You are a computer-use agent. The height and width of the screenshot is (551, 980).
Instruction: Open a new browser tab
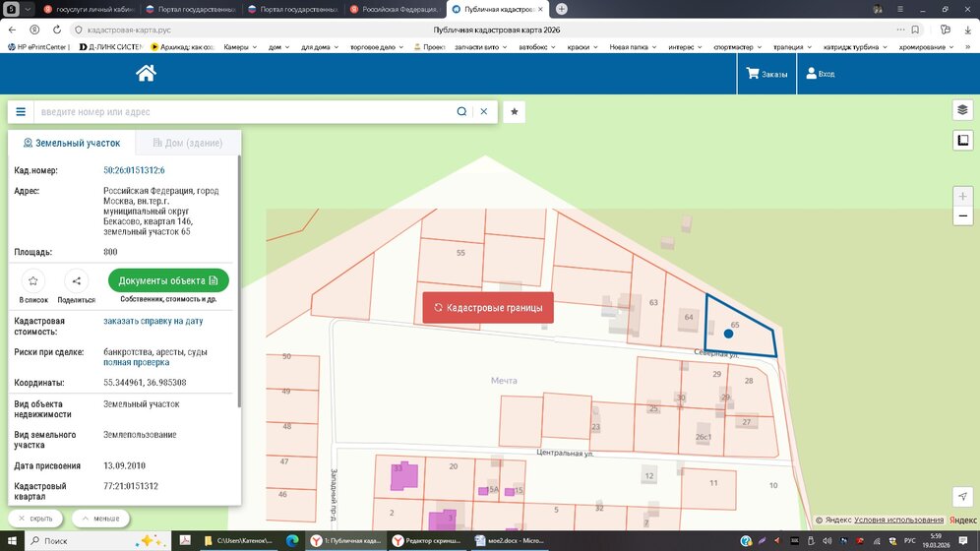[561, 9]
